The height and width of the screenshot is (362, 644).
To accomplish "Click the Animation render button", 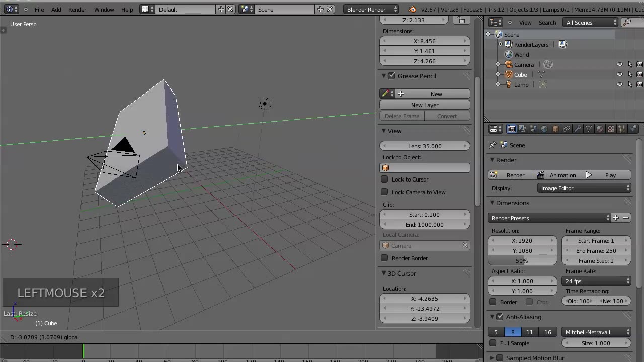I will pos(557,175).
